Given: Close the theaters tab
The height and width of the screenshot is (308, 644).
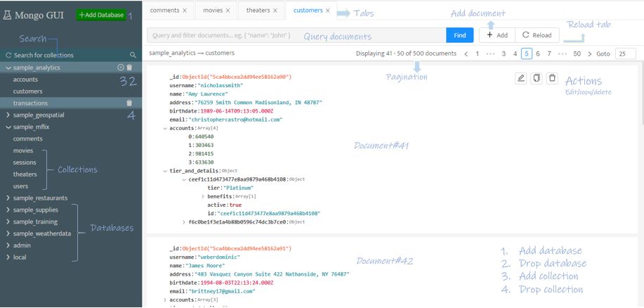Looking at the screenshot, I should click(x=275, y=11).
